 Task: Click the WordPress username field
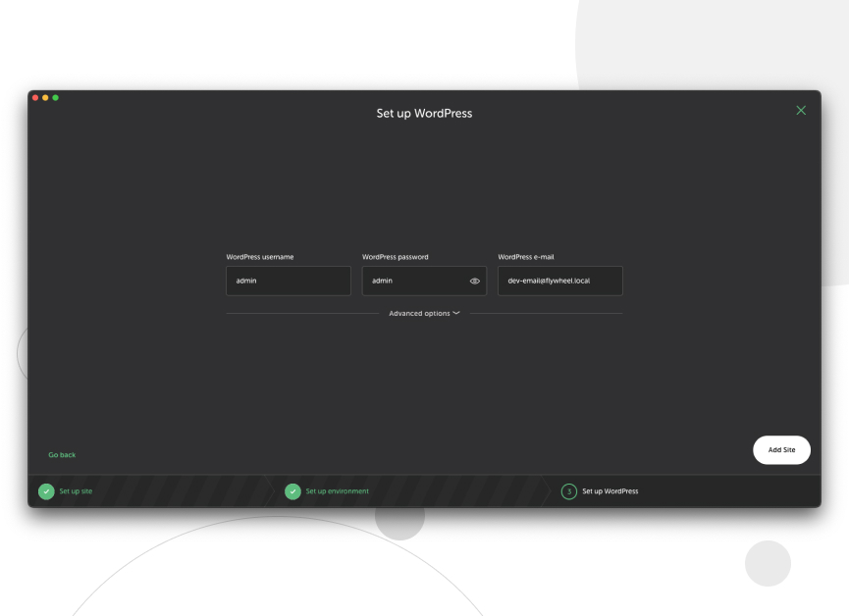[288, 281]
